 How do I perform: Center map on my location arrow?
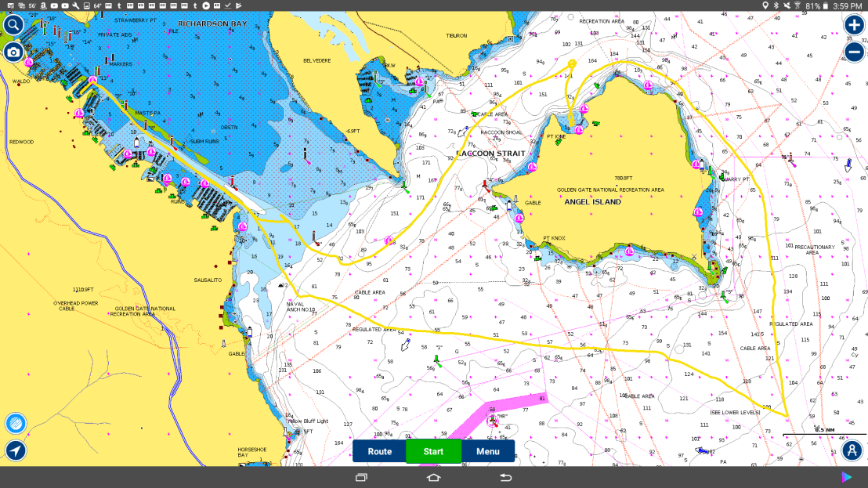[x=15, y=450]
